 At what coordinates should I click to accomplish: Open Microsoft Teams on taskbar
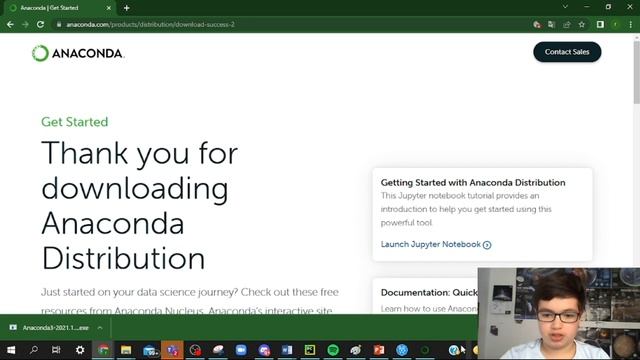pos(172,350)
